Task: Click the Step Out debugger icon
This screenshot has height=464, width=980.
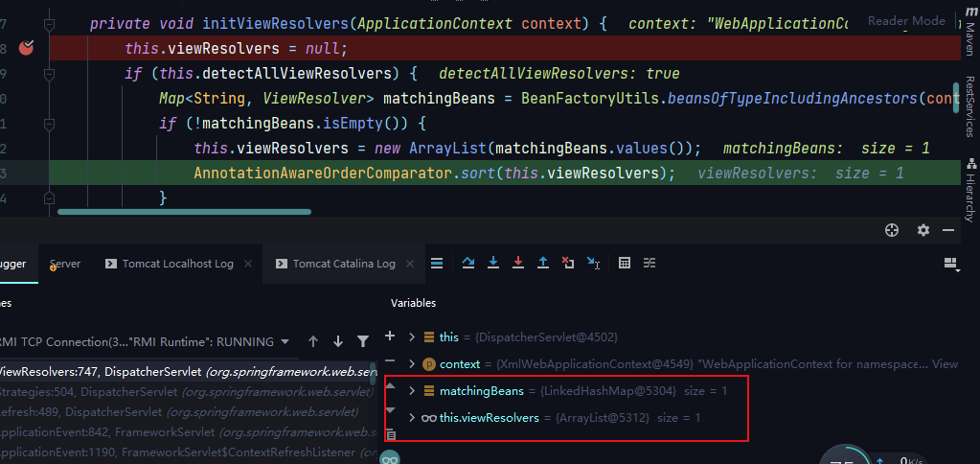Action: [543, 264]
